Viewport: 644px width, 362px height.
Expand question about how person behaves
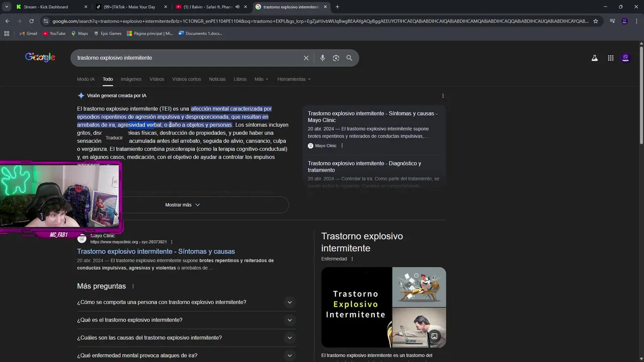click(186, 302)
